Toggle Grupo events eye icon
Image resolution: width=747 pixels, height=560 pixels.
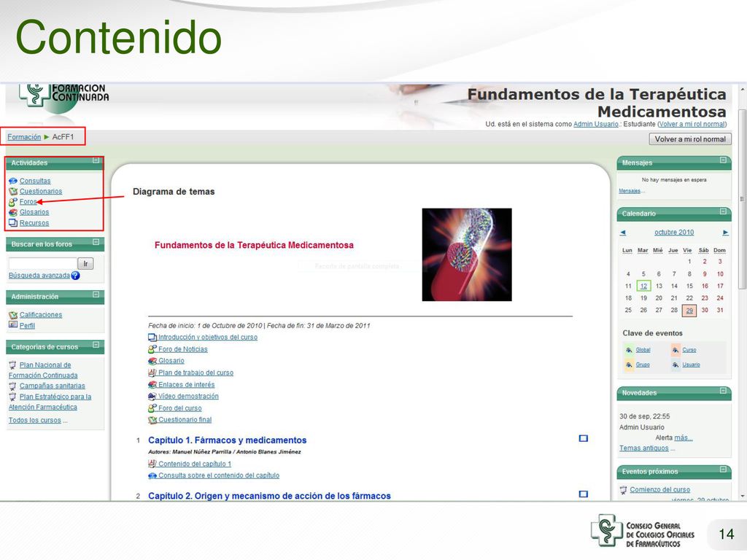click(x=630, y=365)
